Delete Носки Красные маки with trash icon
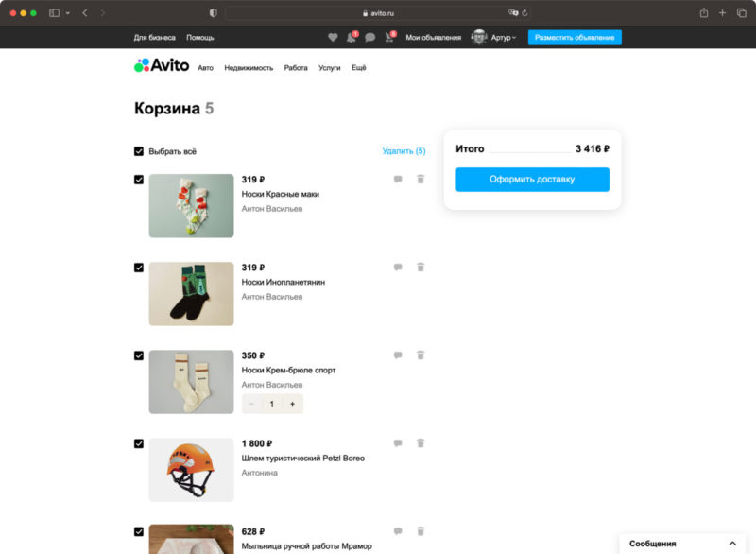756x554 pixels. pyautogui.click(x=421, y=179)
